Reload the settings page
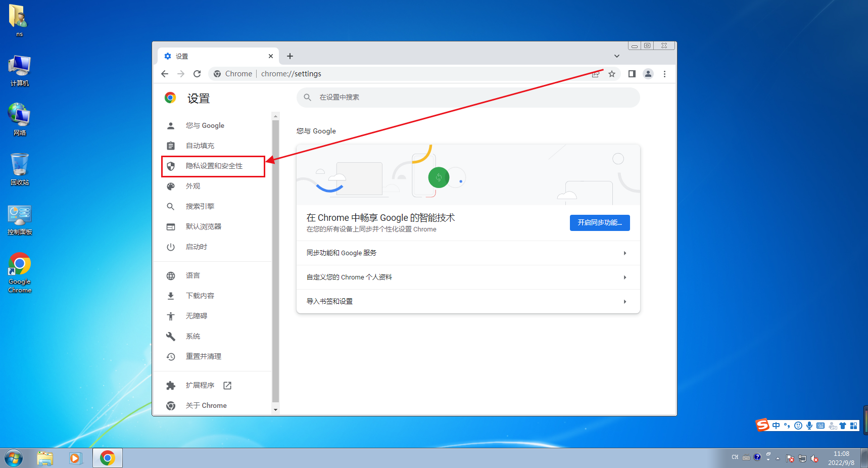Screen dimensions: 868x468 click(x=197, y=74)
